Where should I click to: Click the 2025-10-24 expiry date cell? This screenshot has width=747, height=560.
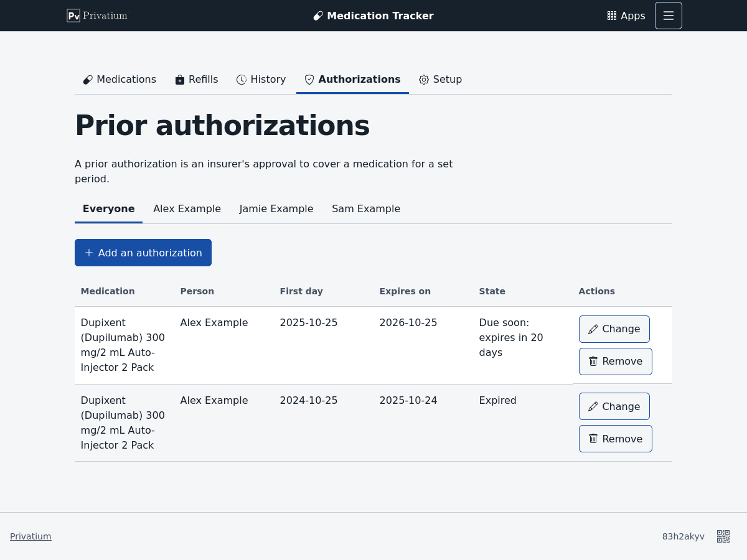408,401
